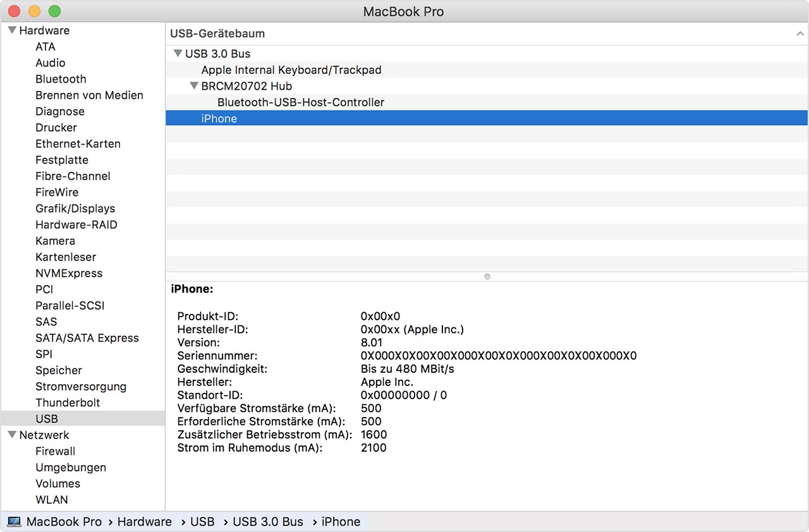Screen dimensions: 809x532
Task: Open the Diagnose entry
Action: (60, 111)
